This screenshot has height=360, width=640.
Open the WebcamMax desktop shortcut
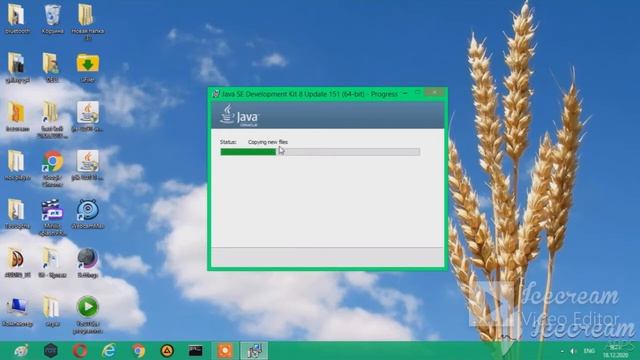click(87, 213)
